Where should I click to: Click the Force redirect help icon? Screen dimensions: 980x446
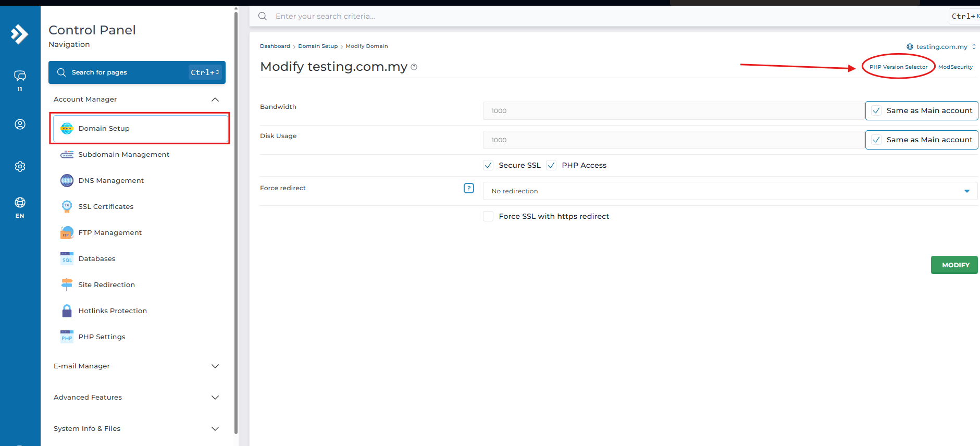468,188
